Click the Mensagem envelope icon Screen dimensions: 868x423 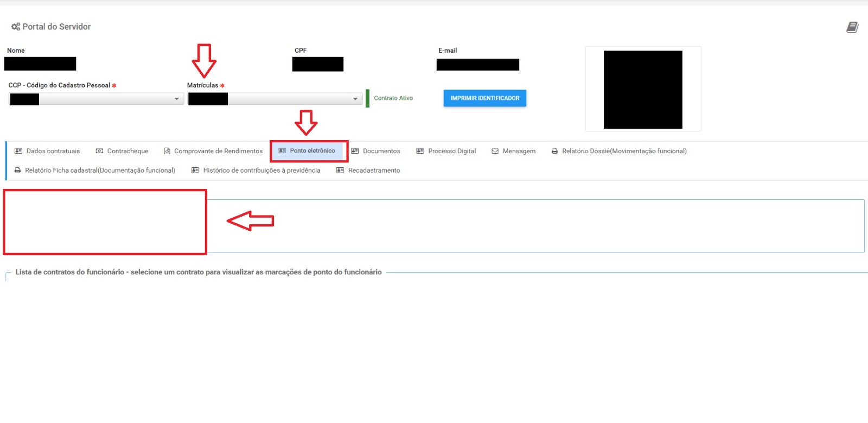coord(495,151)
